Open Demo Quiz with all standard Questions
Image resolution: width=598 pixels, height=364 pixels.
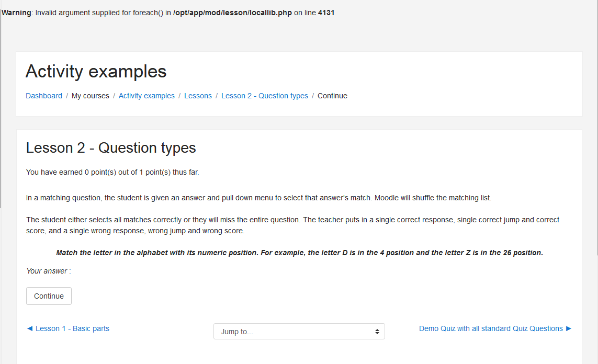click(x=491, y=328)
